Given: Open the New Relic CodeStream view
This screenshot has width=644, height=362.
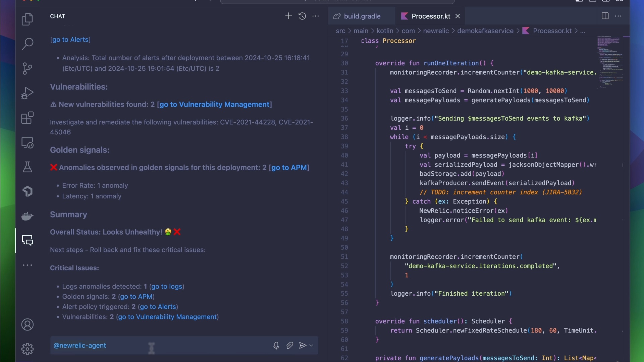Looking at the screenshot, I should pos(27,191).
